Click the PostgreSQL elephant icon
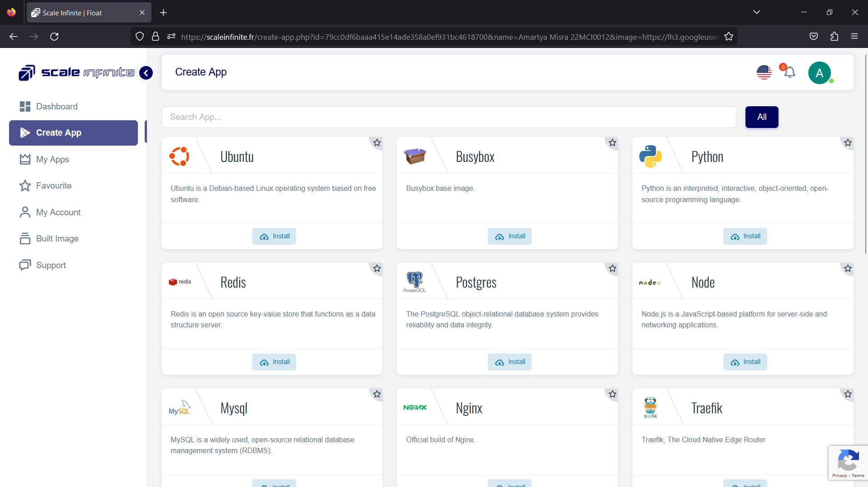The height and width of the screenshot is (487, 868). [415, 282]
